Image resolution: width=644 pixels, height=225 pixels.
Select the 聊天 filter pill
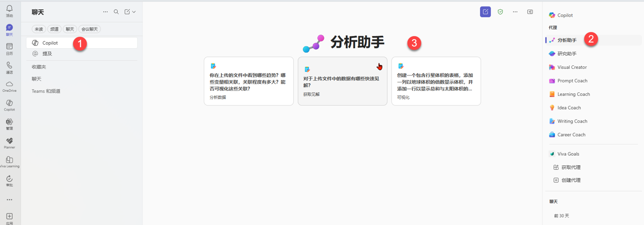pyautogui.click(x=70, y=29)
